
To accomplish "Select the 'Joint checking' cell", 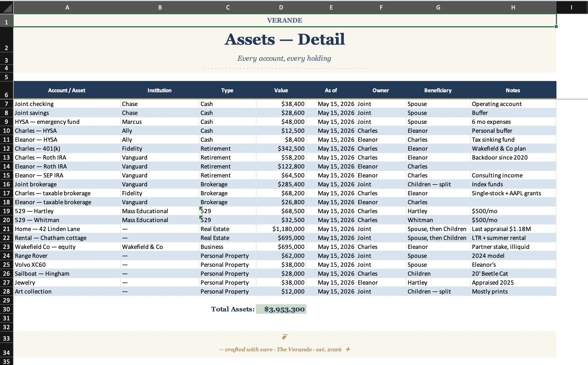I will tap(67, 104).
